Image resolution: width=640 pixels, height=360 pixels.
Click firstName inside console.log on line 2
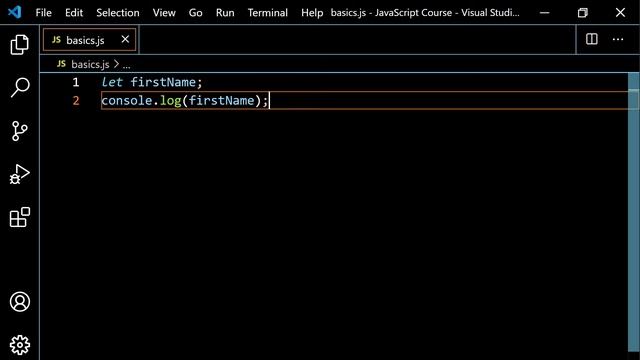click(x=221, y=101)
